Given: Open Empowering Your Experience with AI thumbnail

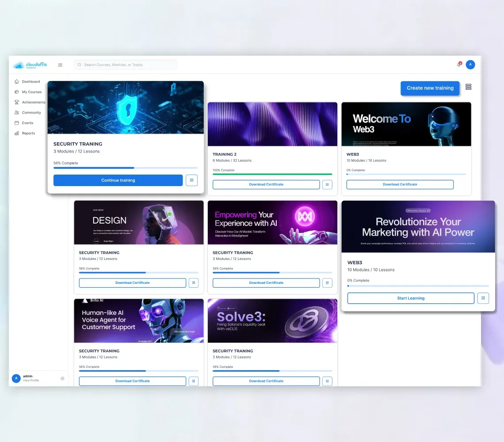Looking at the screenshot, I should (273, 222).
